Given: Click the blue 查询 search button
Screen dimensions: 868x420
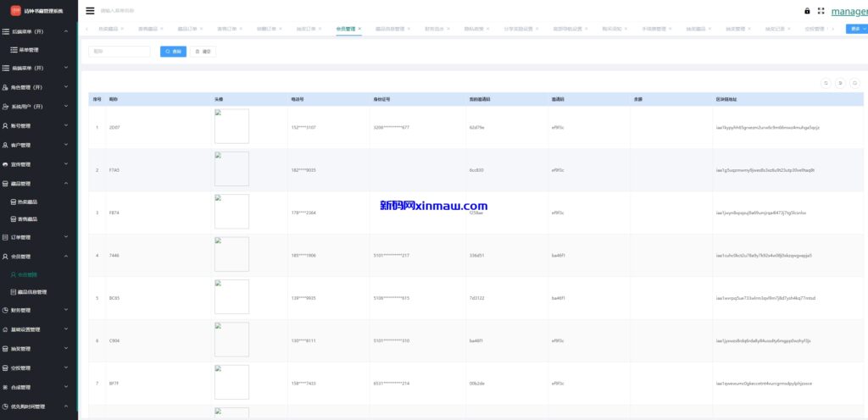Looking at the screenshot, I should [173, 52].
